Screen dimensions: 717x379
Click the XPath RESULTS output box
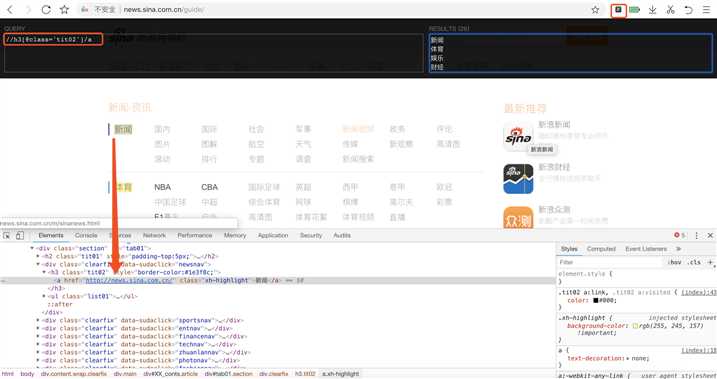571,53
